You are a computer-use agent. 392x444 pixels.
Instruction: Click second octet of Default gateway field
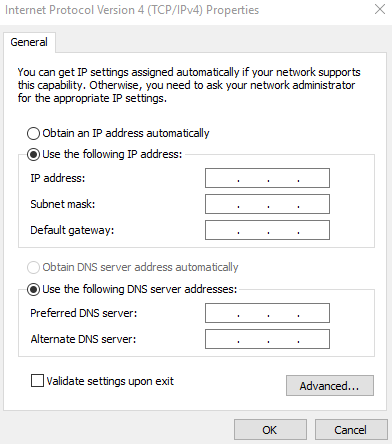pos(253,230)
